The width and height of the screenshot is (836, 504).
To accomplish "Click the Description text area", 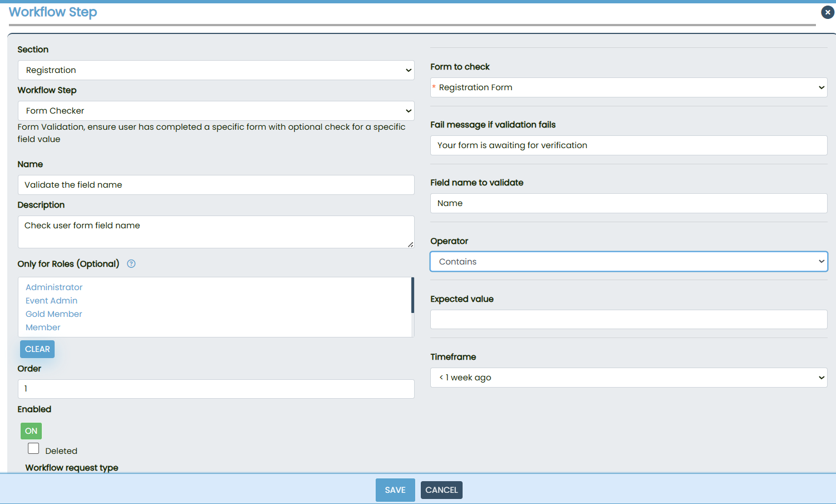I will [216, 232].
